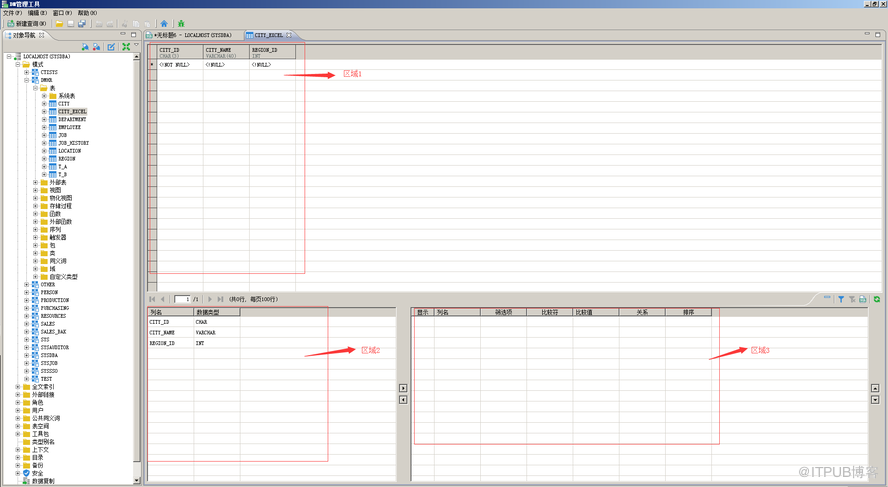Click the edit pencil icon in navigator toolbar
Image resolution: width=888 pixels, height=487 pixels.
click(x=111, y=47)
